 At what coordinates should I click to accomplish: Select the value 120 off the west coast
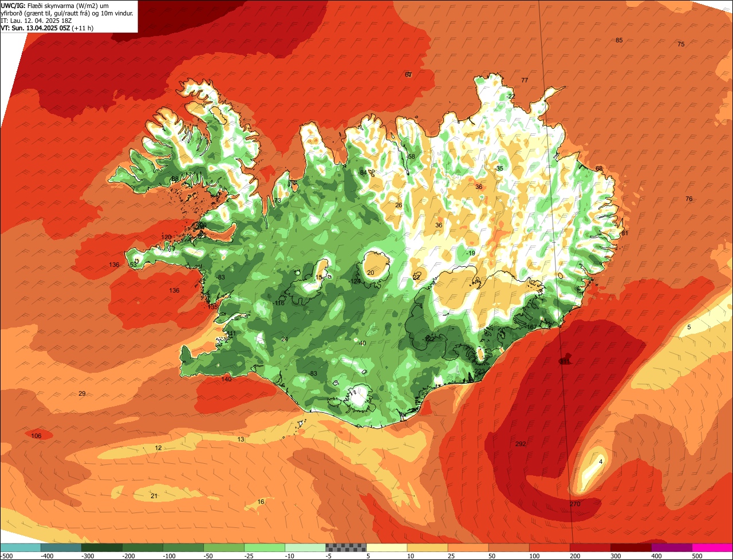(167, 237)
